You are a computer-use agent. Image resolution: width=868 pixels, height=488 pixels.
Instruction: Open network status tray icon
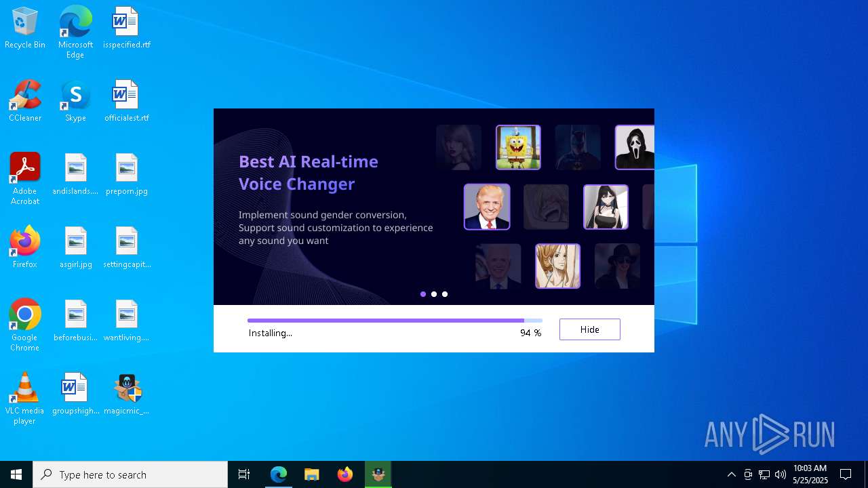click(764, 474)
